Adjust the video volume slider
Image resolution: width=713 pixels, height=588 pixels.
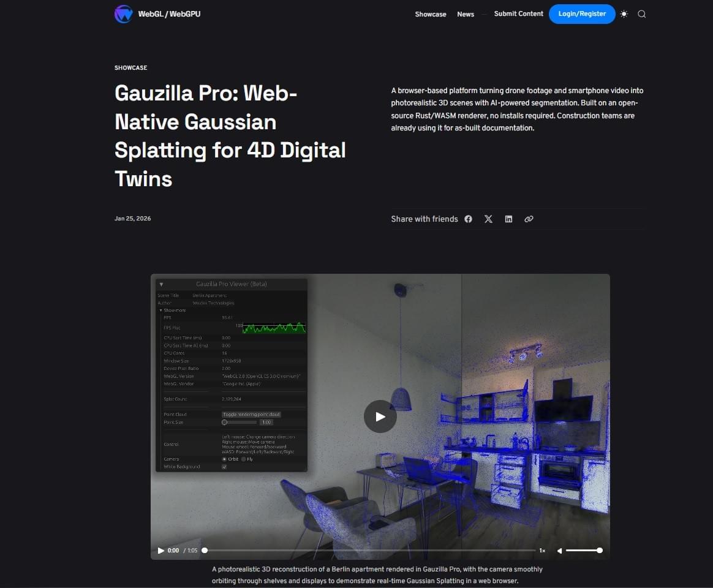tap(584, 551)
